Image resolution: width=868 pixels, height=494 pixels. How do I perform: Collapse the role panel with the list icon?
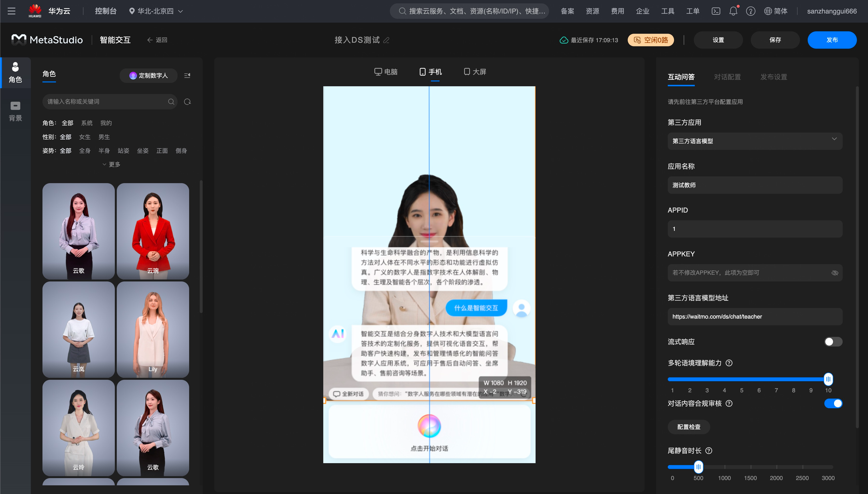pos(187,75)
